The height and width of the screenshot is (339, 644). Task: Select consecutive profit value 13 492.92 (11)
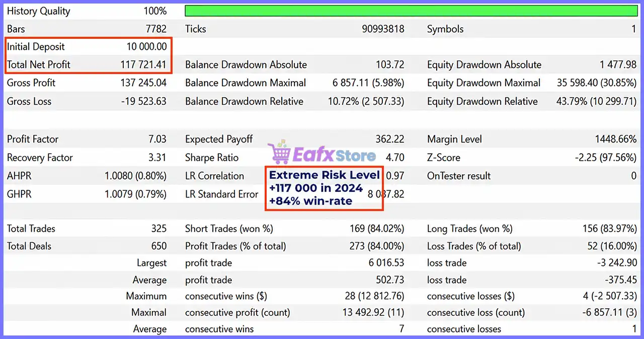tap(373, 313)
